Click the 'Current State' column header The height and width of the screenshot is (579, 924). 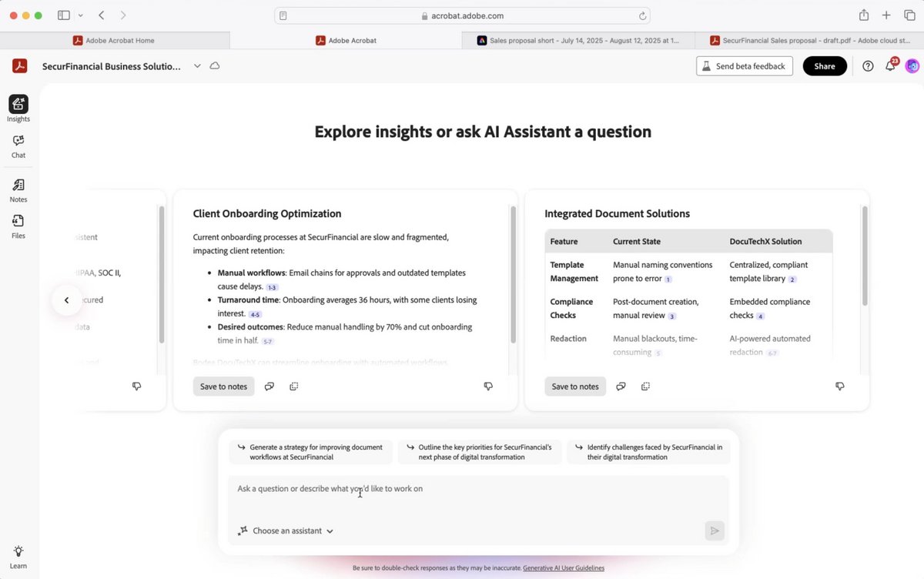coord(637,241)
